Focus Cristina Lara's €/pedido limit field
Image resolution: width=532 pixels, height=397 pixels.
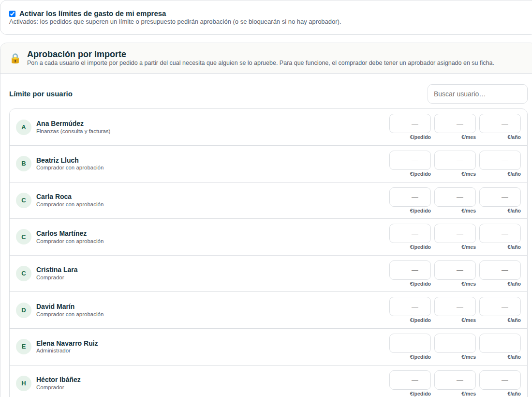click(x=410, y=270)
